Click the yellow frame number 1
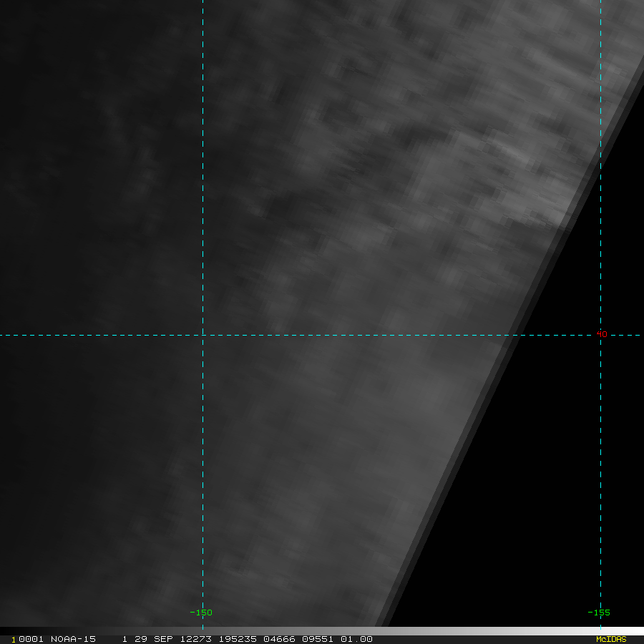The width and height of the screenshot is (644, 644). point(14,640)
